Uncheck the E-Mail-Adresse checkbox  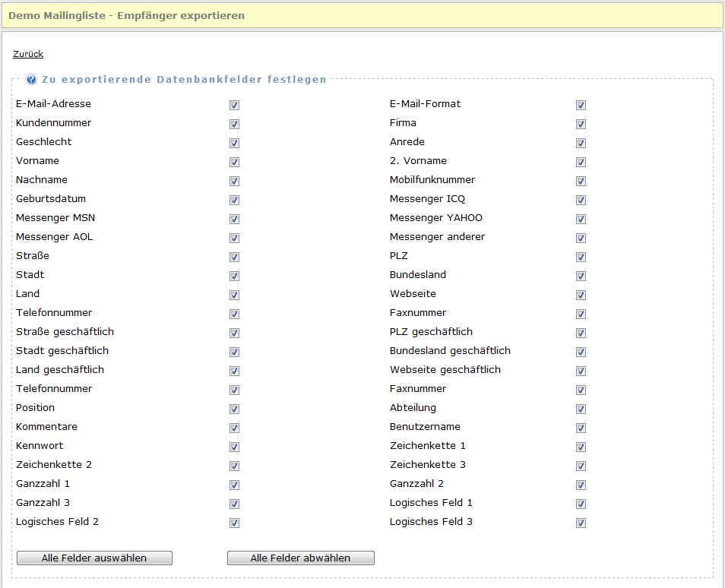click(234, 105)
